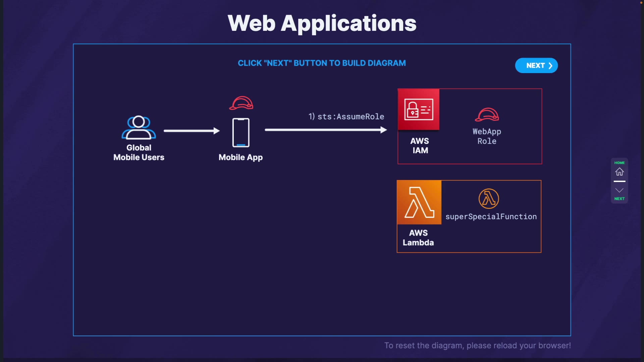Click the superSpecialFunction lambda circle icon
The image size is (644, 362).
pyautogui.click(x=489, y=198)
